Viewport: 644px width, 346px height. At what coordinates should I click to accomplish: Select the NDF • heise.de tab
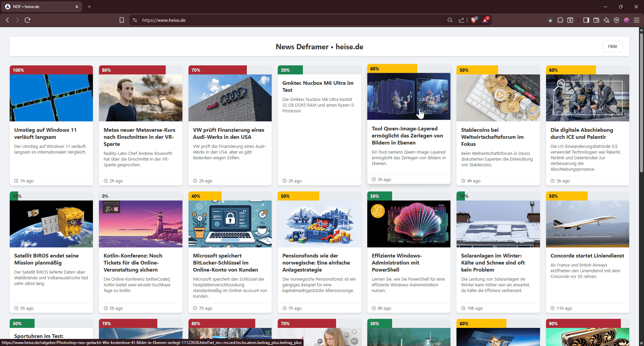(x=40, y=7)
